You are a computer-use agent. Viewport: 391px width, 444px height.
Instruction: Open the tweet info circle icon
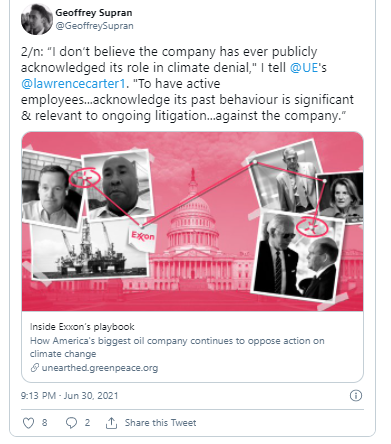coord(356,396)
